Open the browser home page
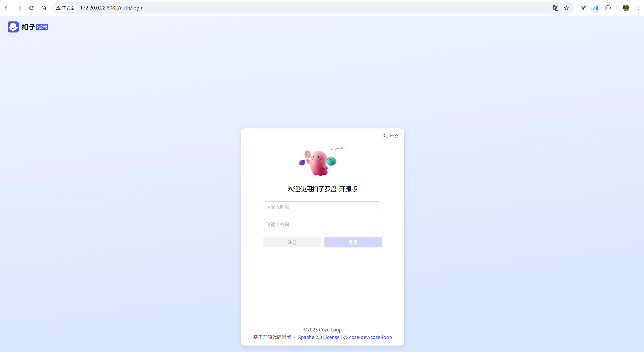 pos(44,8)
